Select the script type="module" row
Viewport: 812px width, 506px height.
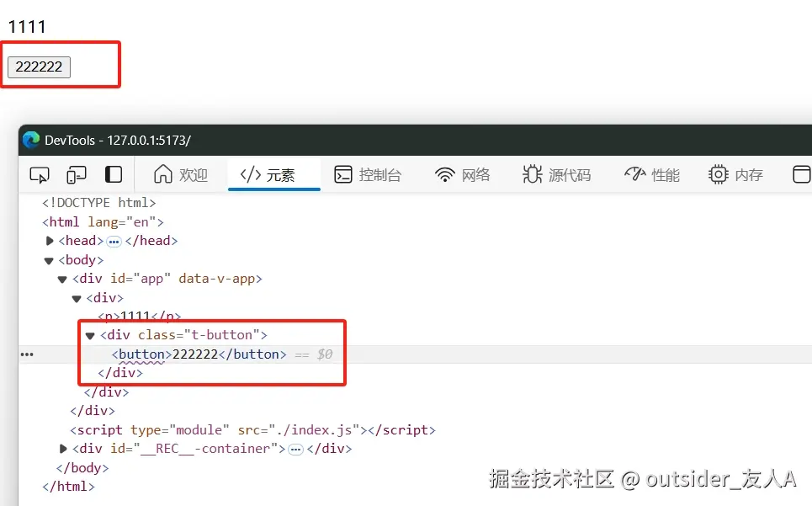click(252, 430)
